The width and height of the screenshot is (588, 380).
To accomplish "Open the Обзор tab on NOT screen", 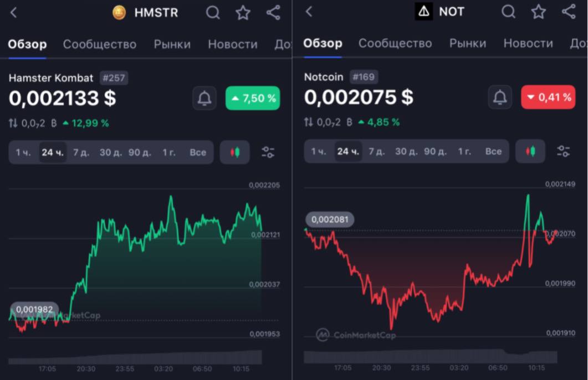I will pyautogui.click(x=323, y=43).
